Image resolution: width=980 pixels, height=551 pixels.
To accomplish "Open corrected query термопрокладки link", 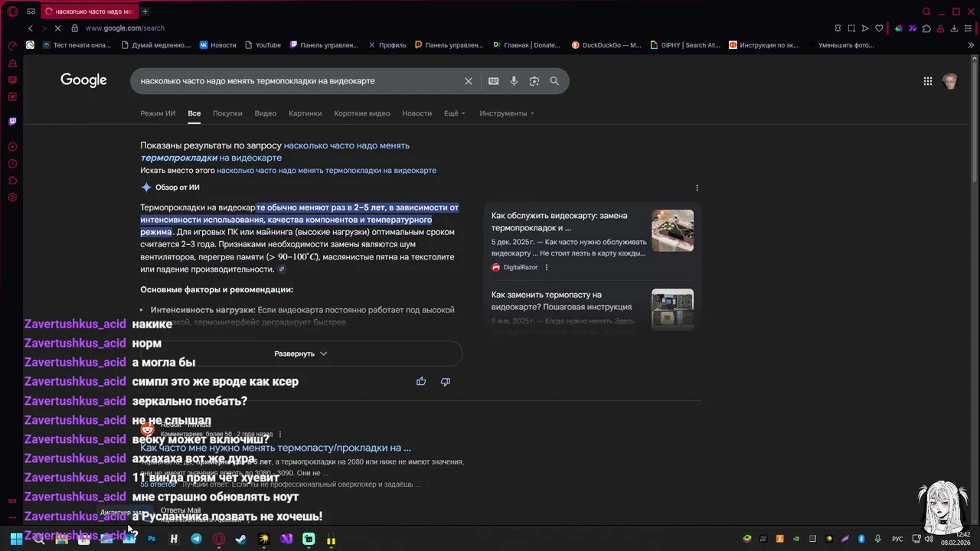I will [x=274, y=152].
